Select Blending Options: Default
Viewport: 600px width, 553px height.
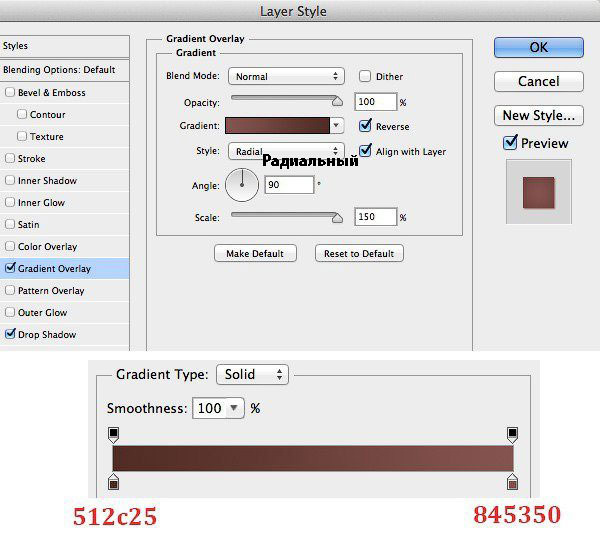click(x=64, y=70)
